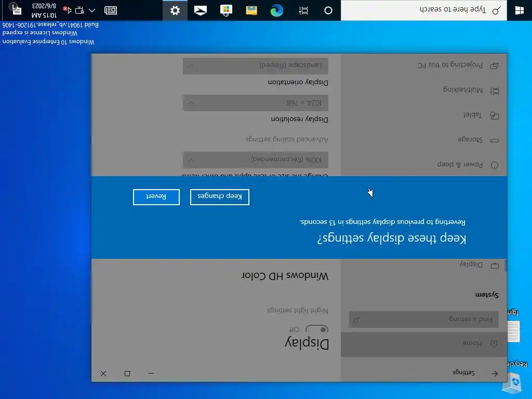The width and height of the screenshot is (532, 399).
Task: Open Cortana from the taskbar circle icon
Action: pyautogui.click(x=328, y=10)
